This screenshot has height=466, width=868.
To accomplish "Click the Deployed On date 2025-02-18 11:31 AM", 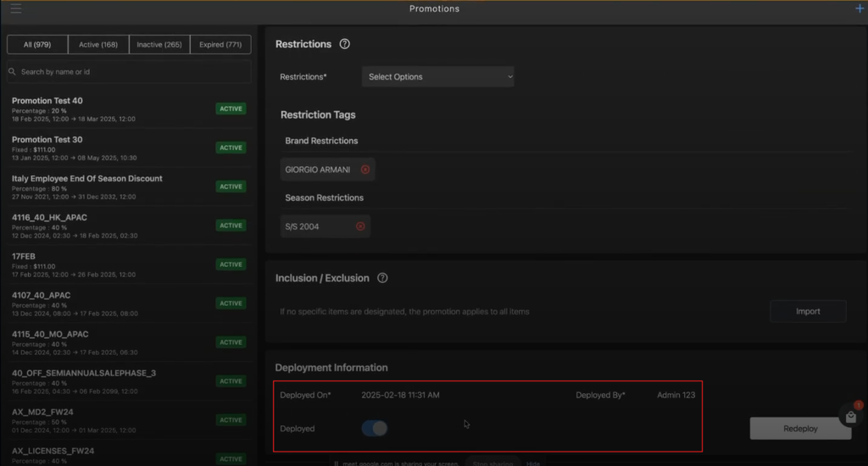I will [400, 395].
